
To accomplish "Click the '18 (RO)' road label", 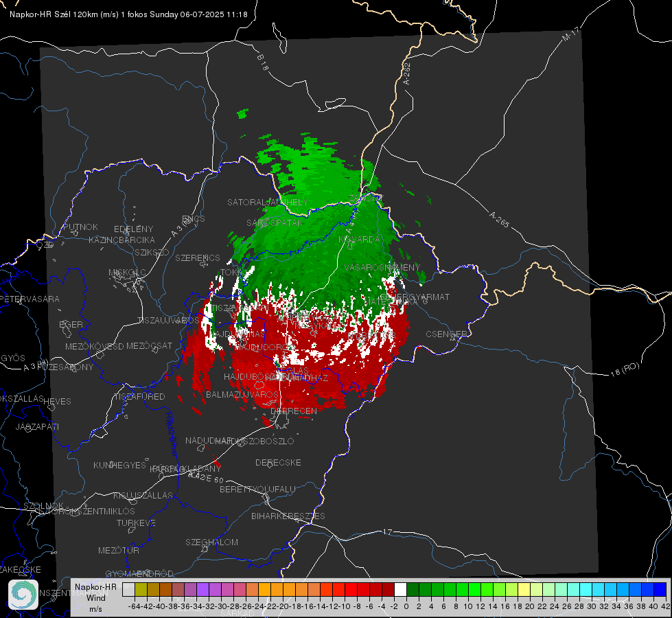I will tap(625, 369).
